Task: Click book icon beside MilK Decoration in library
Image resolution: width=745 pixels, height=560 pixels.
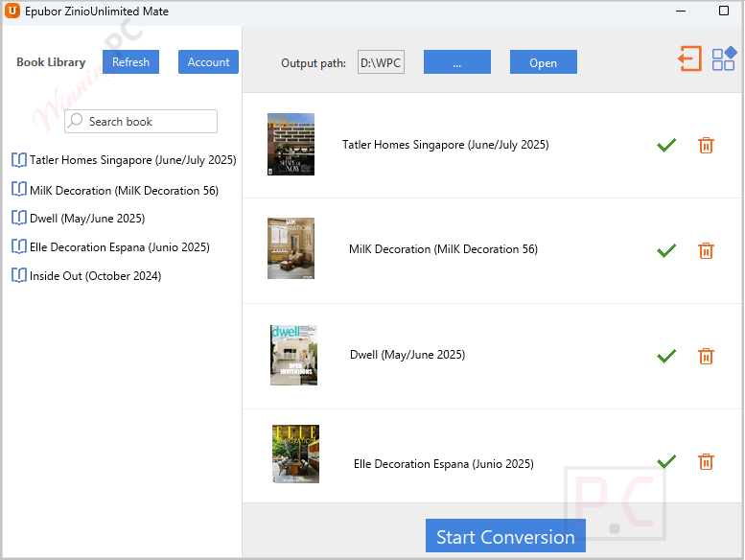Action: click(19, 189)
